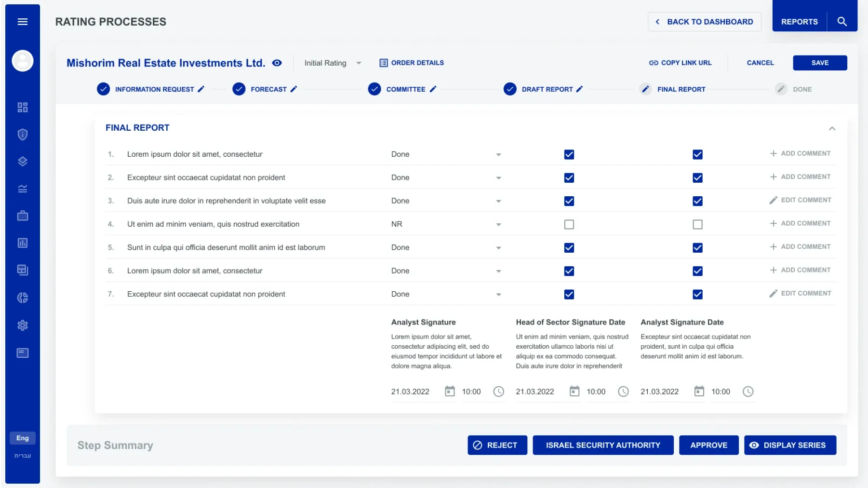Open Analyst Signature calendar picker
868x488 pixels.
point(450,391)
